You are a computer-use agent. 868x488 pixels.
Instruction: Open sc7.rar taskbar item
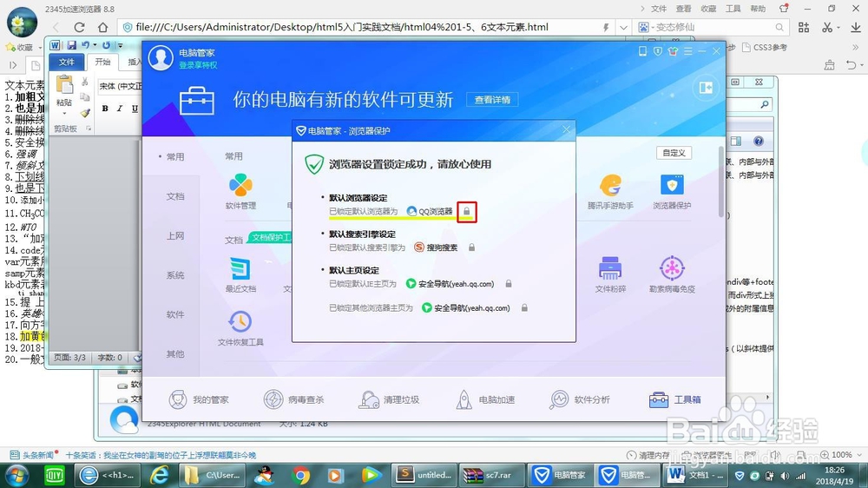coord(490,475)
